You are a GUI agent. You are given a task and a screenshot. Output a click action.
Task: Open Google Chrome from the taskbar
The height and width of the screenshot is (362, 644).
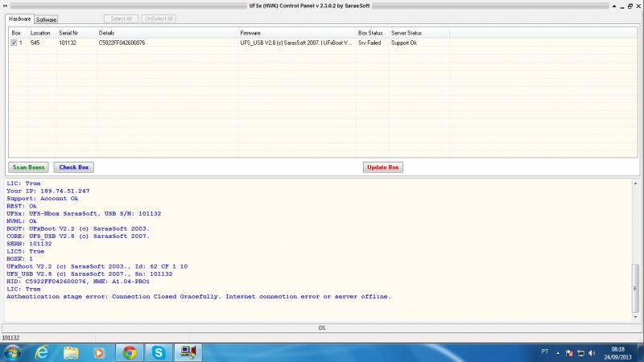[x=130, y=352]
